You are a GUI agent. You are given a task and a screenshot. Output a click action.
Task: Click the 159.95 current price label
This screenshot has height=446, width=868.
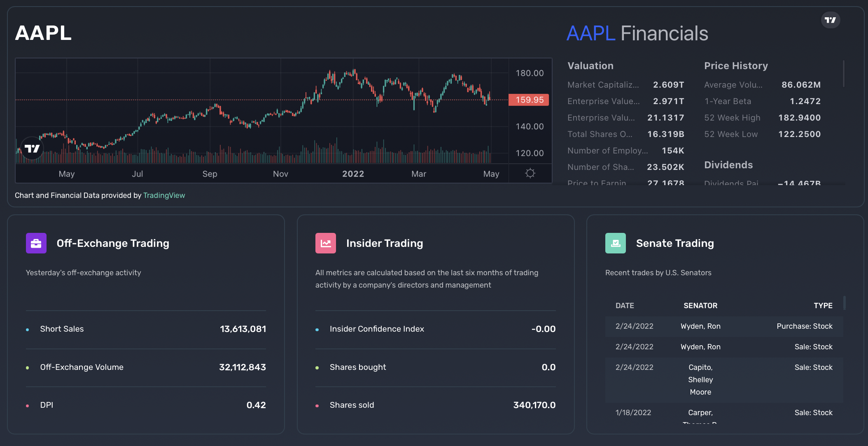529,100
